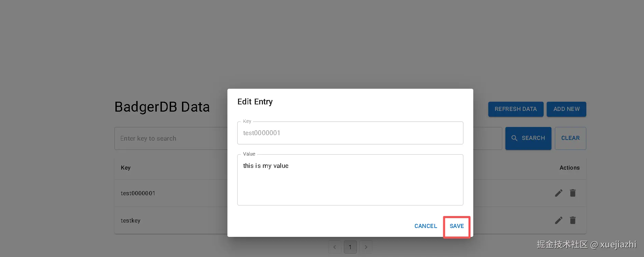Click the edit pencil for testkey
This screenshot has height=257, width=644.
click(x=559, y=220)
